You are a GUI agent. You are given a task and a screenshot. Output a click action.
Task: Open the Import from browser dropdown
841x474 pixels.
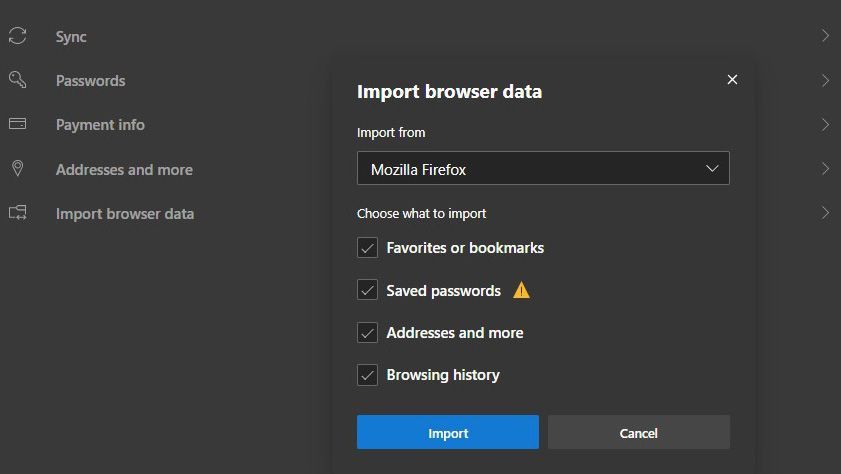[543, 169]
